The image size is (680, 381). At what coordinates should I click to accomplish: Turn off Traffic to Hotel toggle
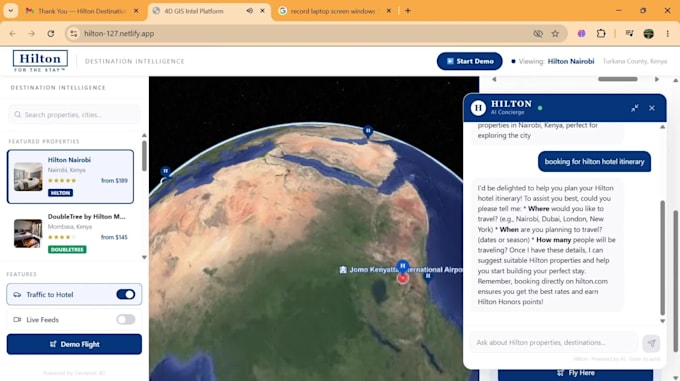pyautogui.click(x=126, y=294)
